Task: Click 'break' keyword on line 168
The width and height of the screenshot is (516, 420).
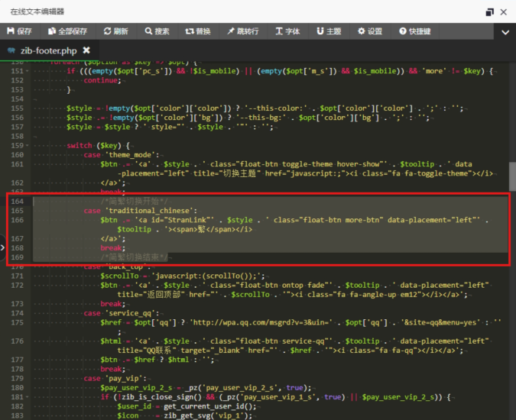Action: [112, 247]
